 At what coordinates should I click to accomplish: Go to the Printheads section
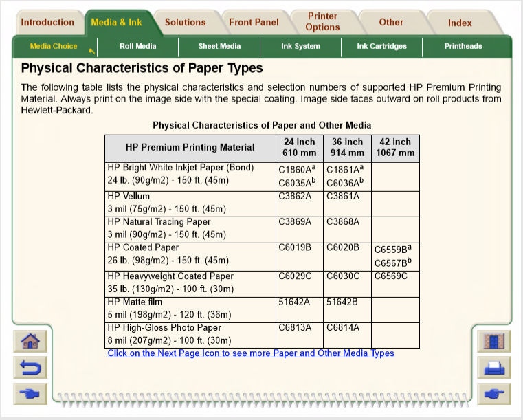(x=463, y=46)
